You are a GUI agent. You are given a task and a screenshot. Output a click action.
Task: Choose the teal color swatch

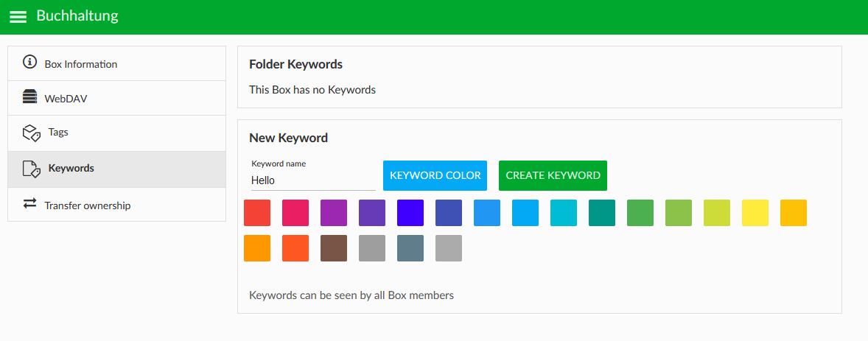[602, 213]
